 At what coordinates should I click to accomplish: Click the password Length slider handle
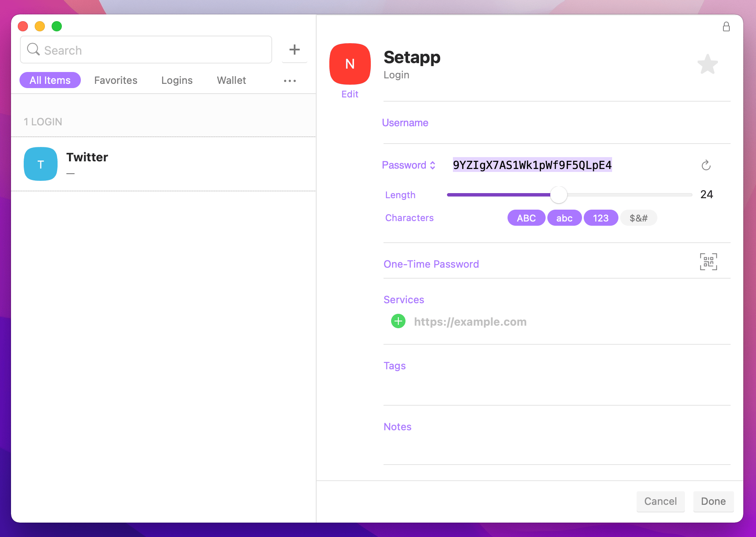click(558, 194)
